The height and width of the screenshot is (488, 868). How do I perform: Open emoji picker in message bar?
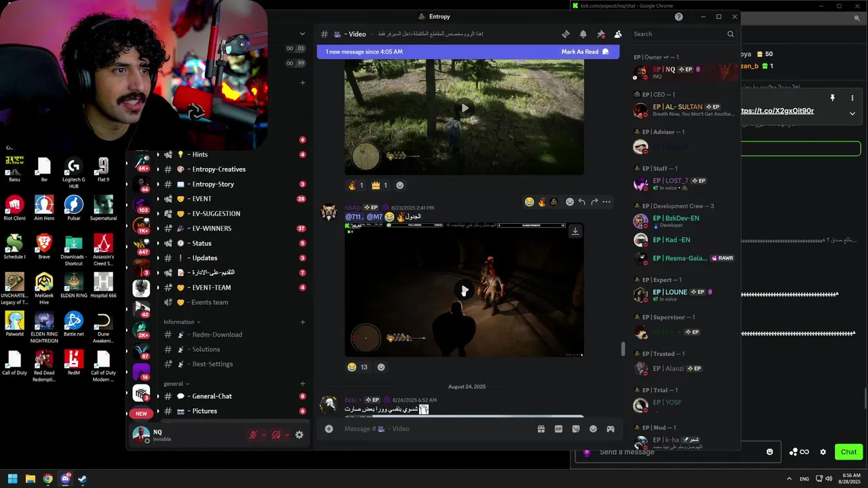[x=593, y=428]
